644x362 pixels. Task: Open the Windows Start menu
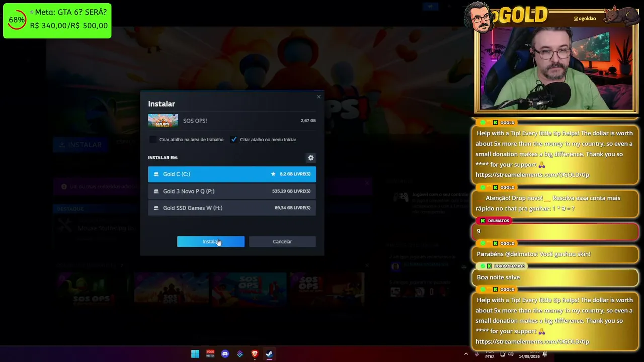(x=195, y=354)
